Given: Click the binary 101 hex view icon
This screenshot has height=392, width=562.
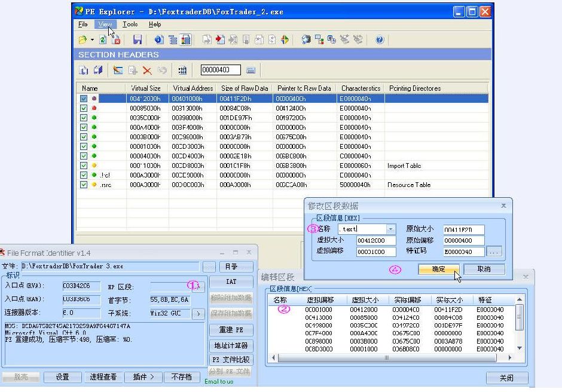Looking at the screenshot, I should click(182, 71).
